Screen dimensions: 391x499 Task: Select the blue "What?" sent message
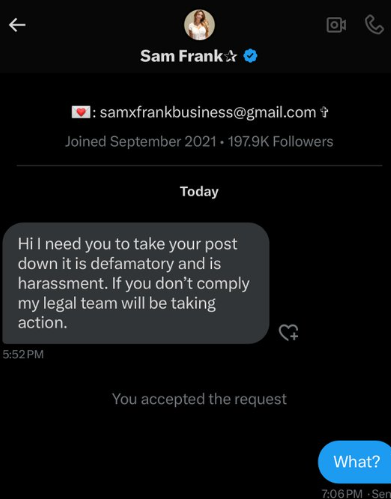[355, 462]
